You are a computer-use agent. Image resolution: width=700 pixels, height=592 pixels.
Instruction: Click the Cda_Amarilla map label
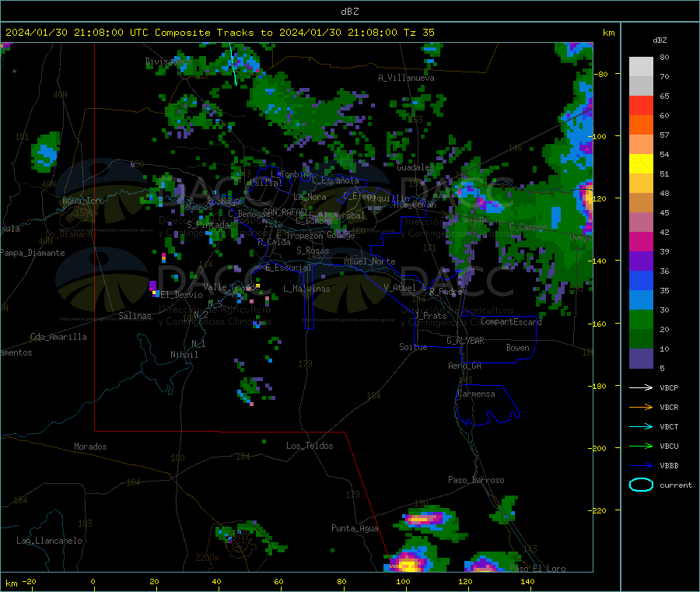tap(58, 337)
